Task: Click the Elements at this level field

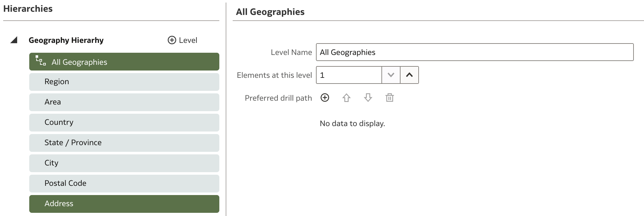Action: pos(349,75)
